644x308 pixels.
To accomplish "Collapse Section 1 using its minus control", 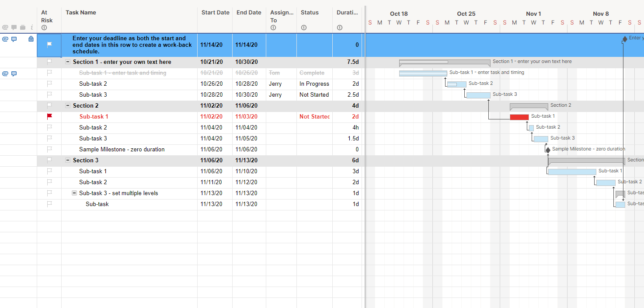I will 68,62.
